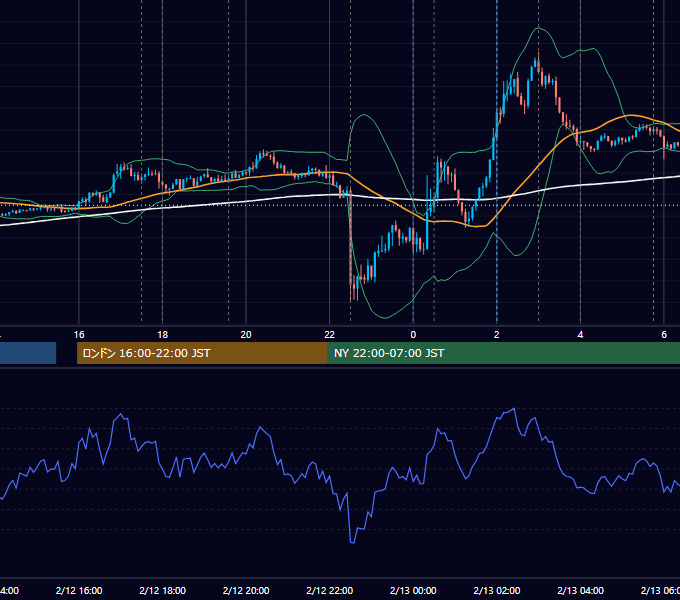Click the 2/12 16:00 date label
The width and height of the screenshot is (680, 600).
[x=79, y=590]
